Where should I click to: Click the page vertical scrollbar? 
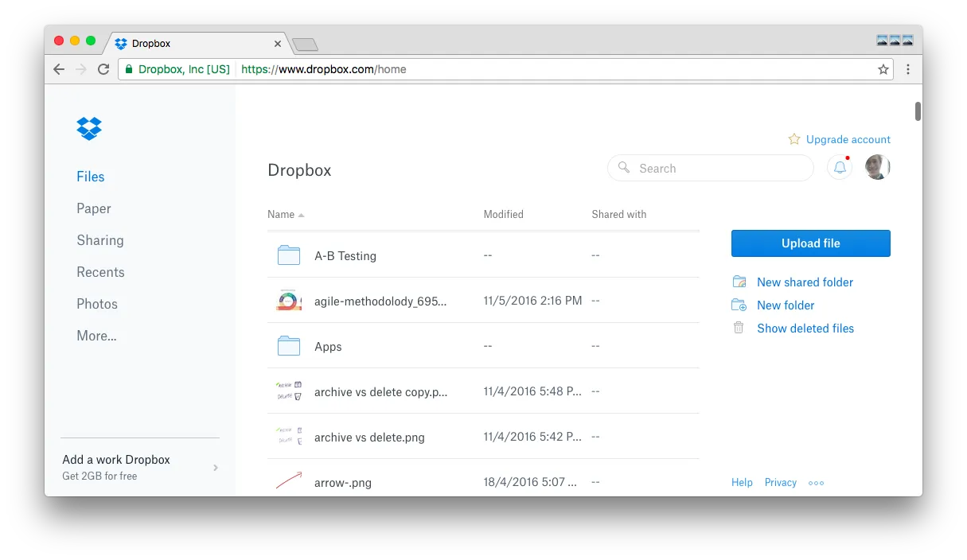click(918, 111)
